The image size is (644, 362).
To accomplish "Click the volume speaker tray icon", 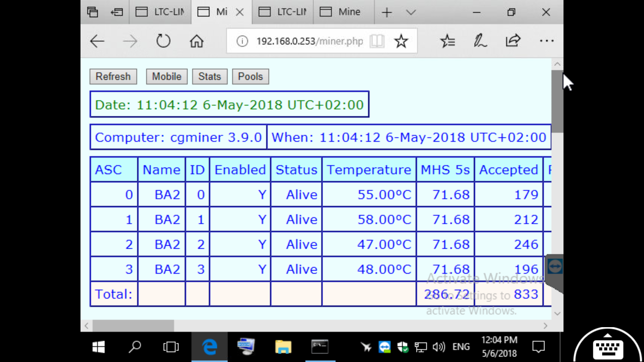I will click(x=439, y=347).
